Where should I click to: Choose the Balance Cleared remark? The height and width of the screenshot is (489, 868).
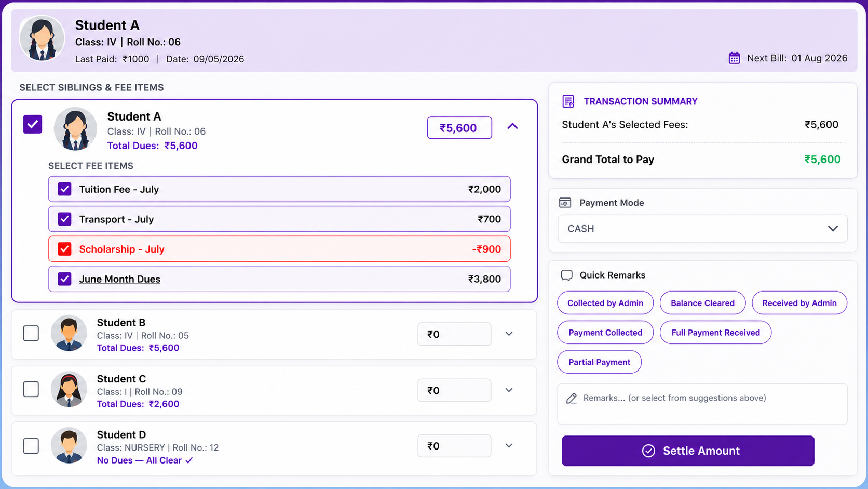[702, 303]
